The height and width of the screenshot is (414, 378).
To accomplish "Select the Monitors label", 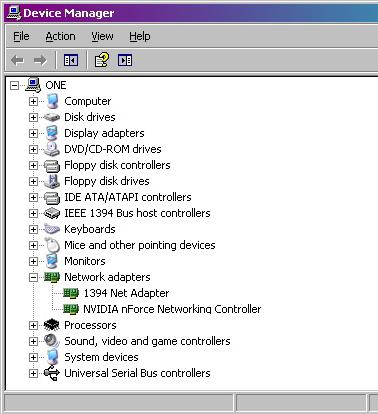I will tap(85, 261).
